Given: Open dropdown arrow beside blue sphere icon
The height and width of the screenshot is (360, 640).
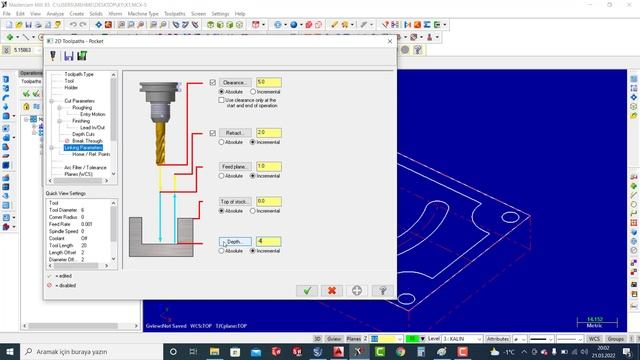Looking at the screenshot, I should 301,25.
